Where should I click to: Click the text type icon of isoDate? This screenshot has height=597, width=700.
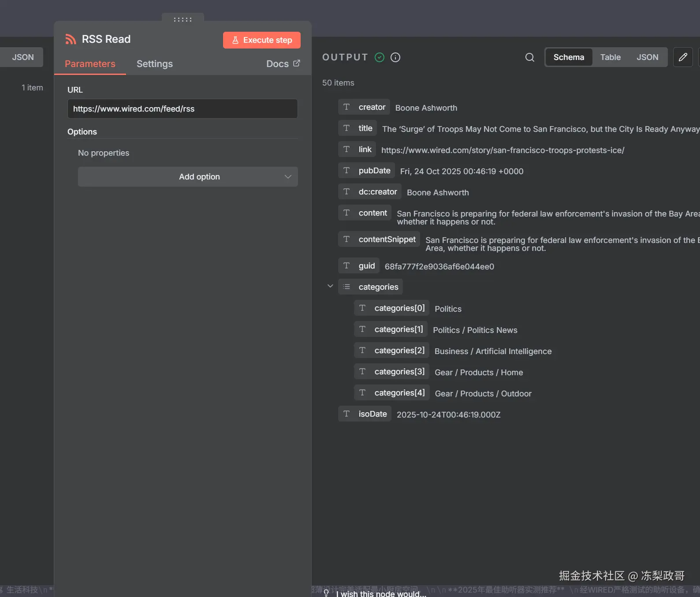346,414
